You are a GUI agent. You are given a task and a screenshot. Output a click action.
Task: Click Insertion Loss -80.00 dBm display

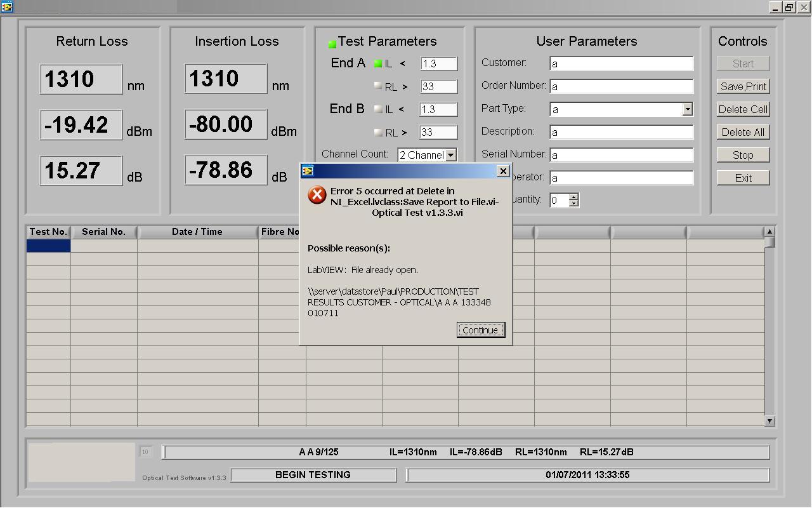point(226,124)
